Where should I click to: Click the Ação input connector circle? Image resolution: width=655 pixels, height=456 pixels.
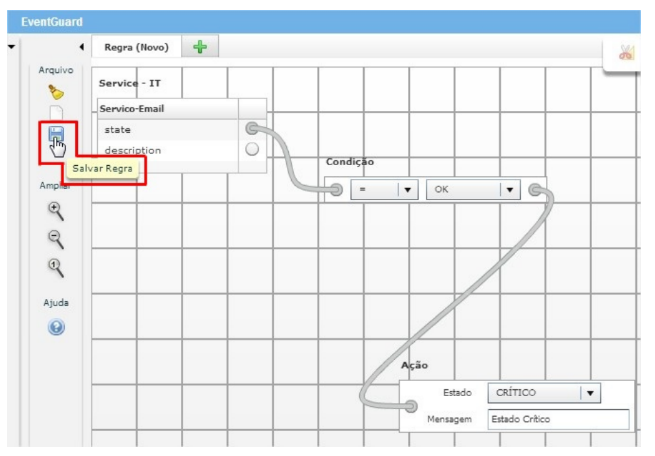(411, 405)
